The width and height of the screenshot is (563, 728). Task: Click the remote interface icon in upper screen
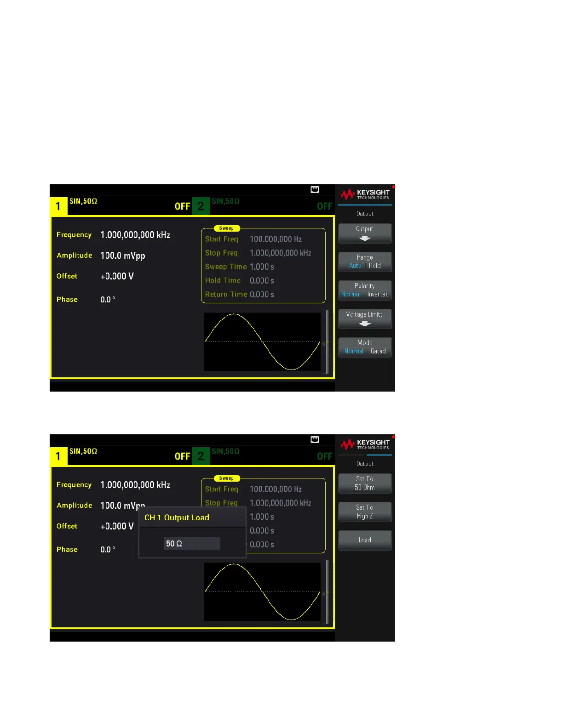click(x=315, y=189)
